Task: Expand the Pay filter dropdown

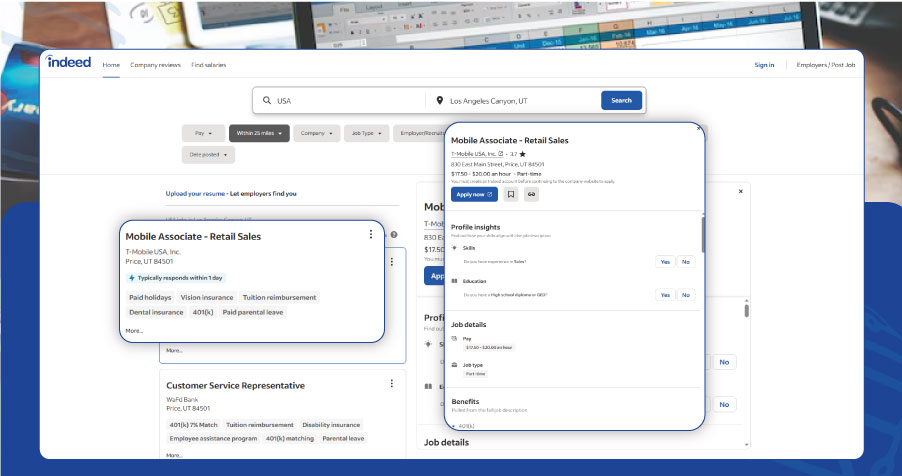Action: 203,132
